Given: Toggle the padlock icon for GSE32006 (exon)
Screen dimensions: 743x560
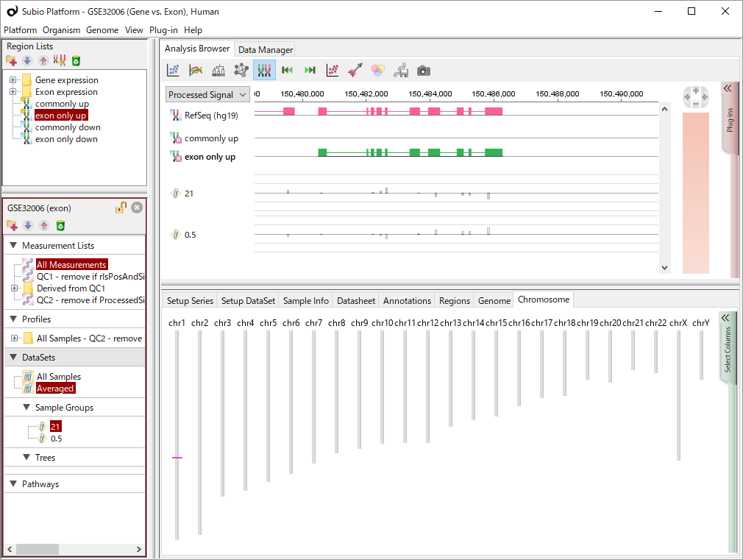Looking at the screenshot, I should point(121,208).
